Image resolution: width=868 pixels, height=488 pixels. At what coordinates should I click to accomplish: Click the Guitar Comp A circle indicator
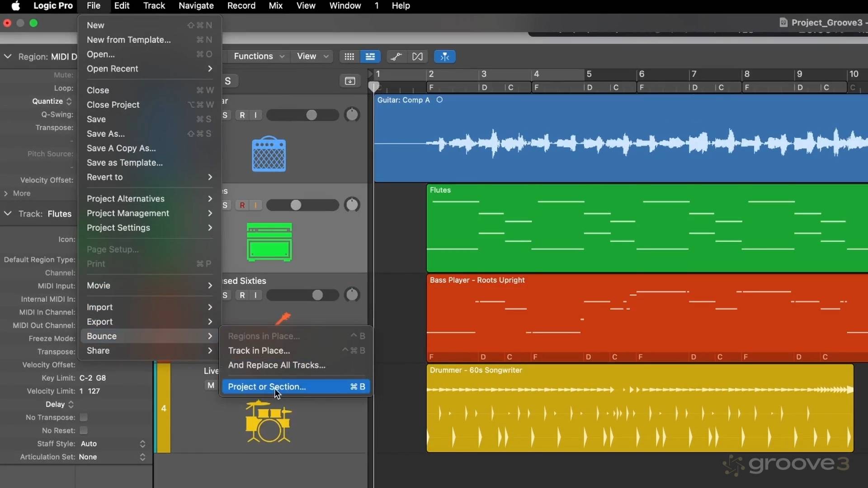(x=439, y=100)
